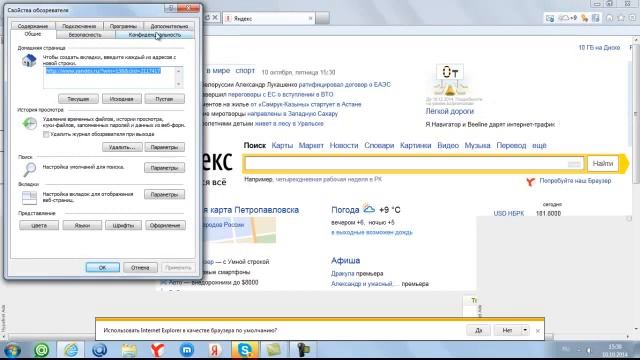
Task: Open the Windows Start menu
Action: click(x=12, y=350)
